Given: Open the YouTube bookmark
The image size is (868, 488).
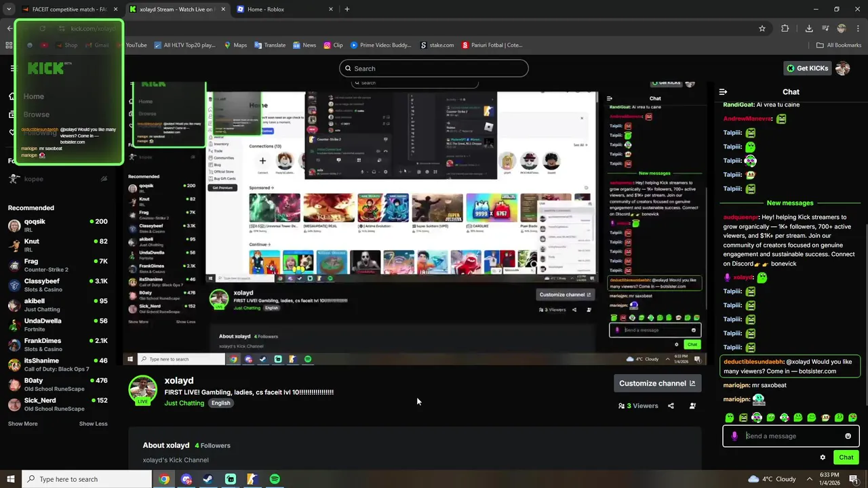Looking at the screenshot, I should (x=131, y=45).
